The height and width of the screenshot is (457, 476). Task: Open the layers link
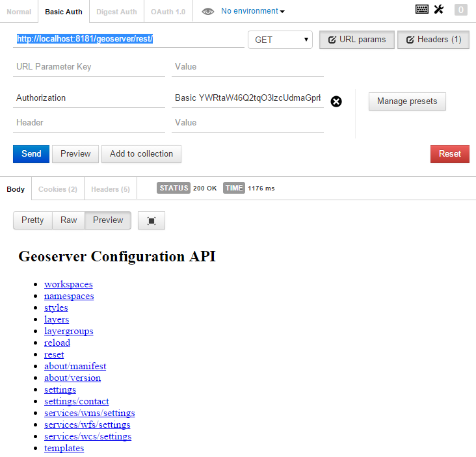point(57,320)
